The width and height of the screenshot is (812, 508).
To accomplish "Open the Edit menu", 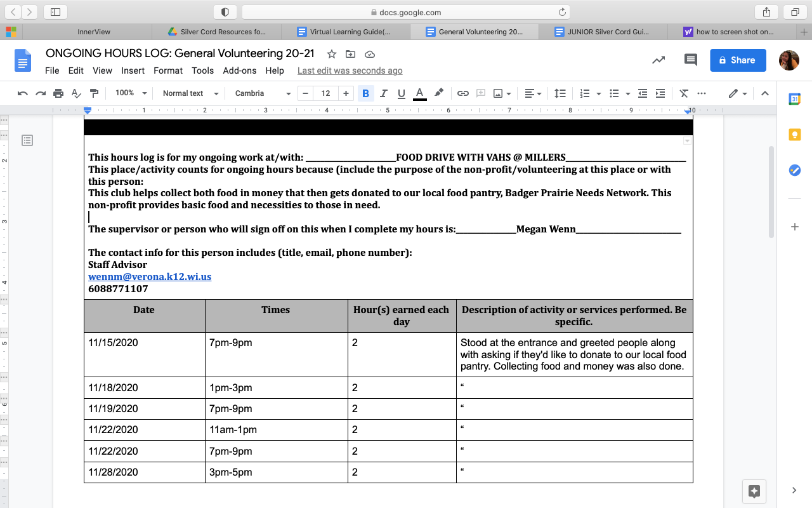I will 75,70.
